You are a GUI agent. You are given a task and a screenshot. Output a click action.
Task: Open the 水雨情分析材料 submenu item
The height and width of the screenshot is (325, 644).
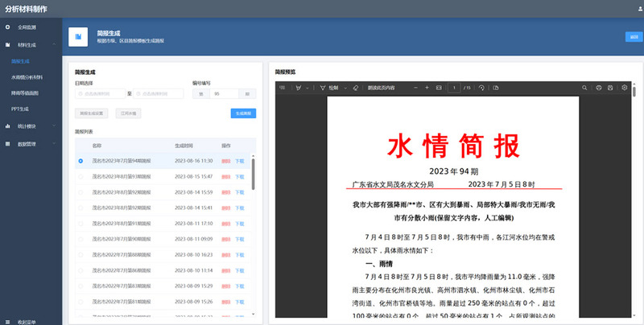27,77
